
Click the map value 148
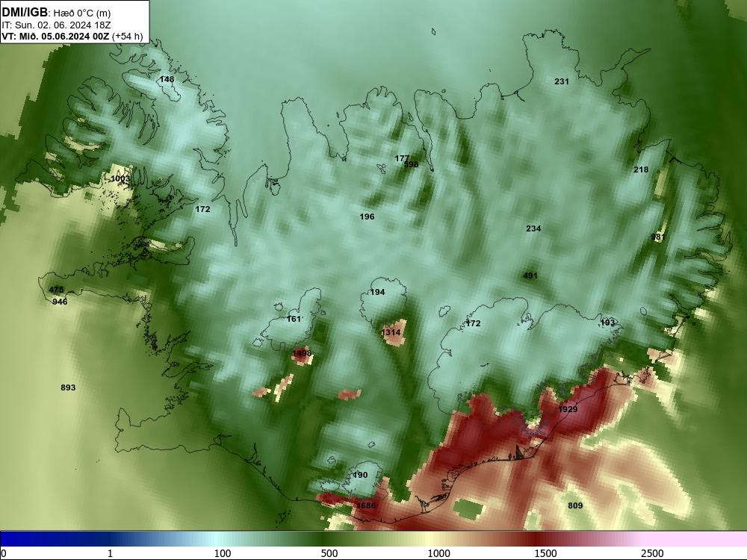167,80
